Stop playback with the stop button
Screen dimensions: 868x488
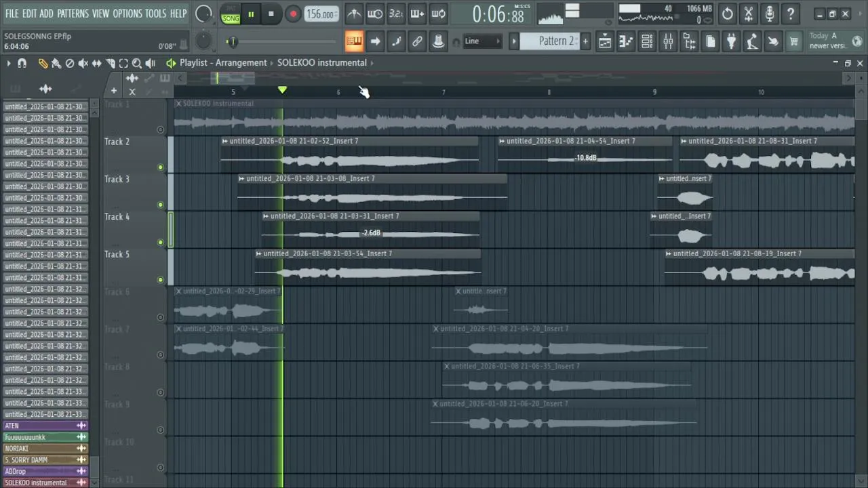tap(271, 14)
